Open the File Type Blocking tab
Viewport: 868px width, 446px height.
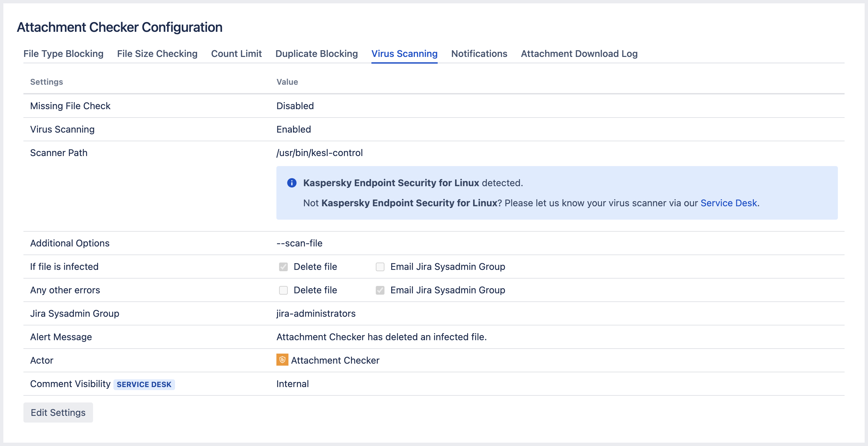point(63,54)
